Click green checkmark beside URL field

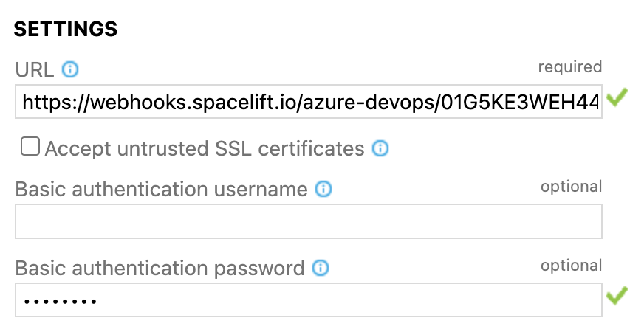617,98
